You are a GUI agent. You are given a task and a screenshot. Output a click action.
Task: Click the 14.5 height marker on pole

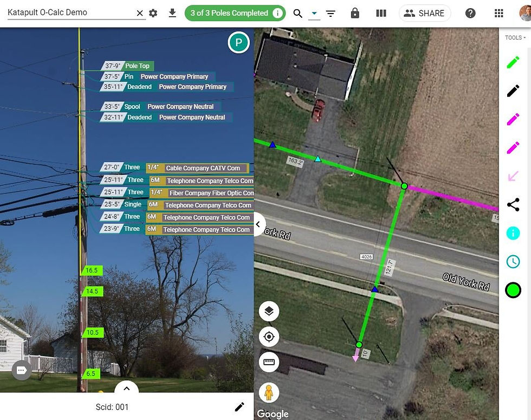pos(92,292)
